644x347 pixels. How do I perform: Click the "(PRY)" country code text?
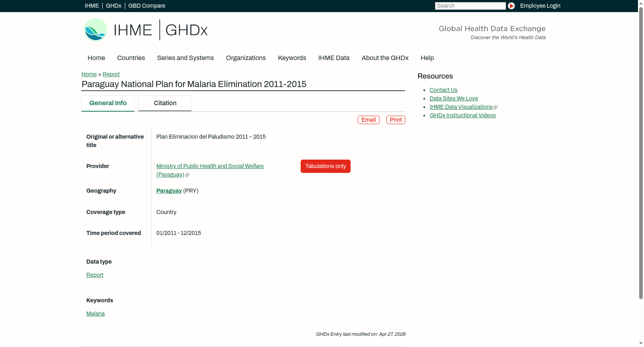(191, 191)
